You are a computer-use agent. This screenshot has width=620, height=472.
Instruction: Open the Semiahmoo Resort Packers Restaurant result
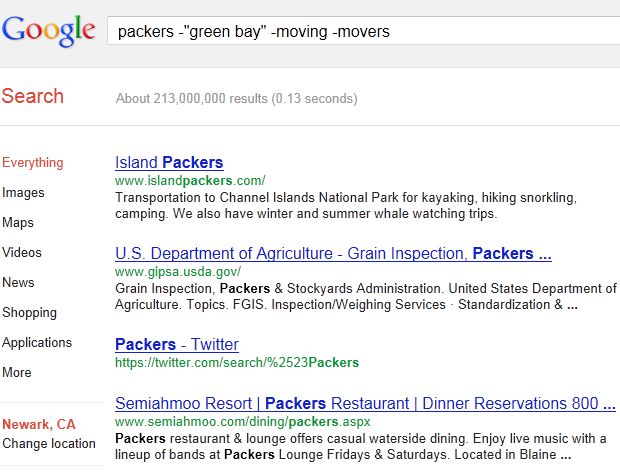[x=365, y=404]
